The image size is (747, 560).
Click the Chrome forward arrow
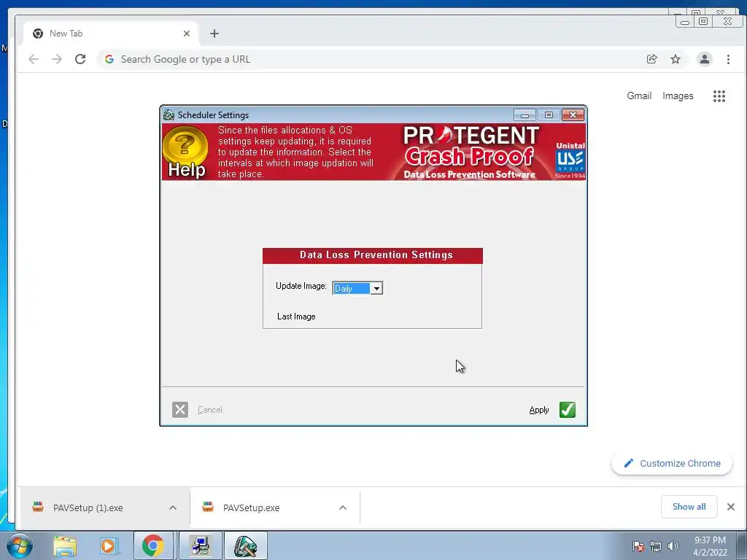tap(57, 59)
